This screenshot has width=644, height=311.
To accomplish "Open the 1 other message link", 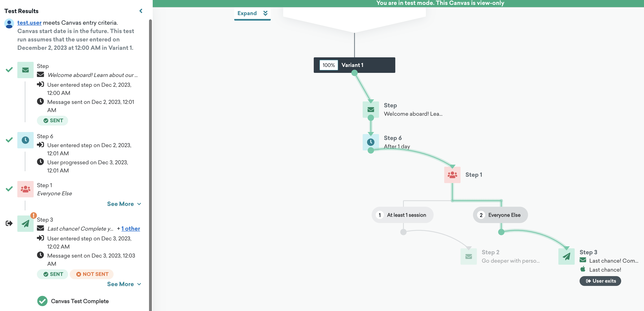I will click(130, 228).
